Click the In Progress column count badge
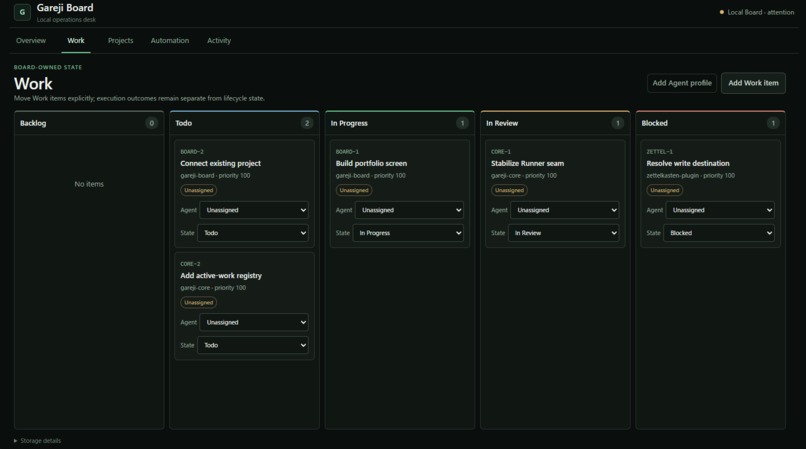Screen dimensions: 806x449 (x=462, y=123)
